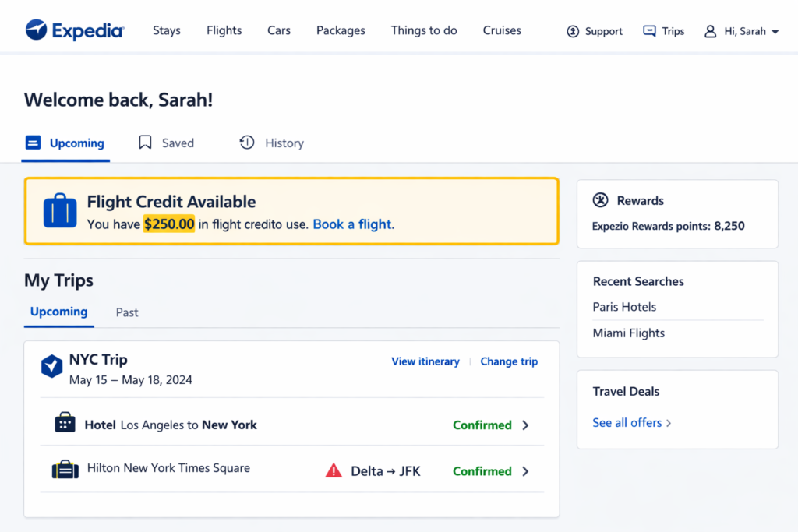Open View itinerary for NYC Trip

click(x=425, y=361)
